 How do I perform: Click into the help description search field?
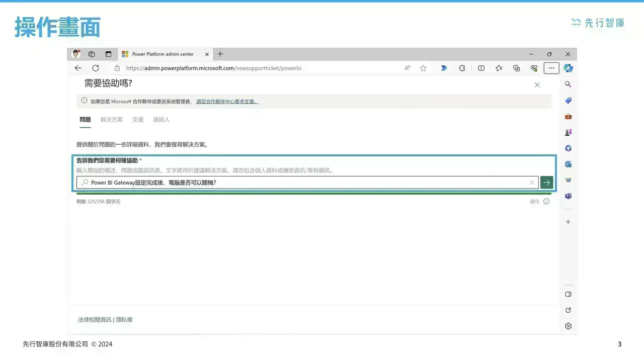(x=307, y=183)
